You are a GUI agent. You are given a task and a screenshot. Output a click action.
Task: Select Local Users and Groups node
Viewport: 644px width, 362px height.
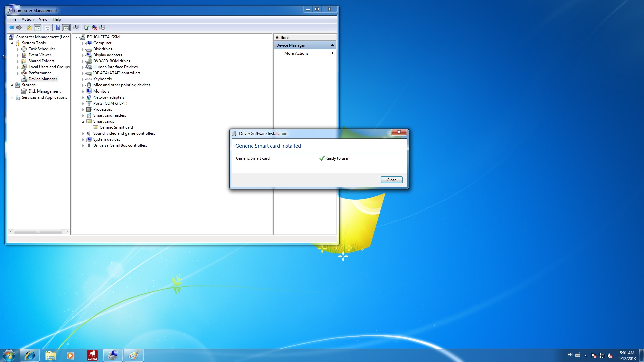(49, 67)
